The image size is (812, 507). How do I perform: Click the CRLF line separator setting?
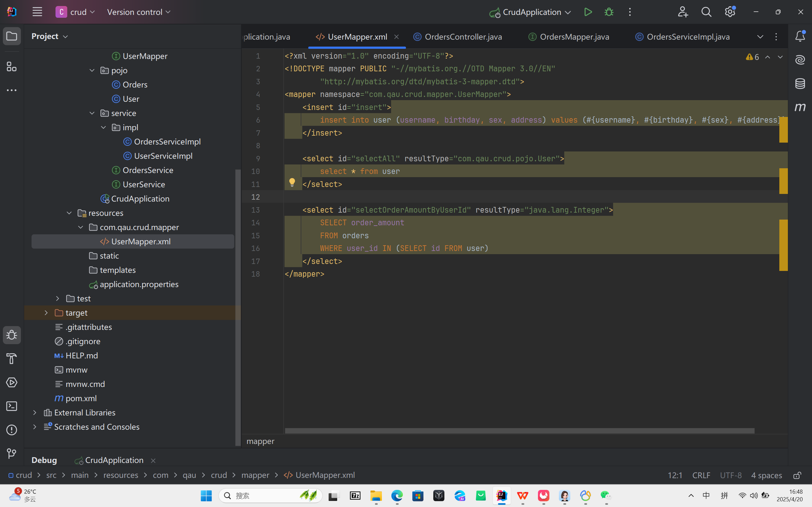pyautogui.click(x=701, y=475)
